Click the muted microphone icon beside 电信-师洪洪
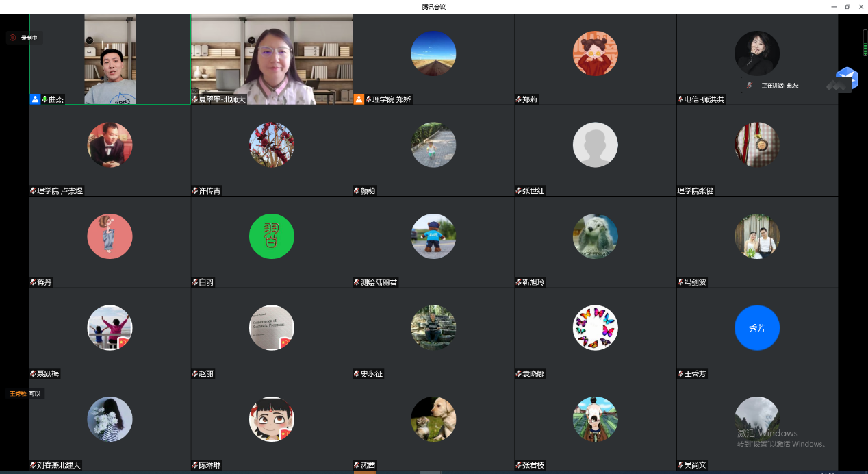Image resolution: width=868 pixels, height=474 pixels. 680,99
